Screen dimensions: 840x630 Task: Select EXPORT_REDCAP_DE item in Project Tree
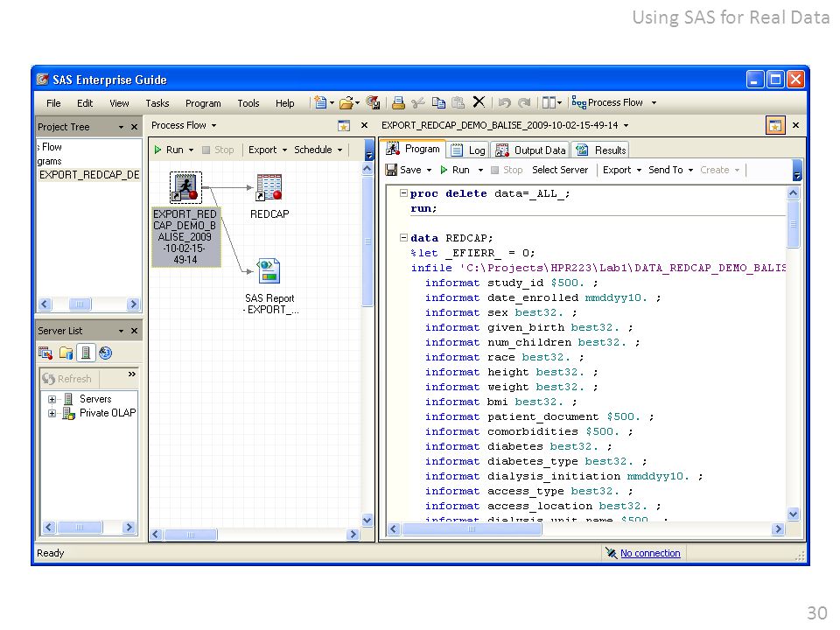(x=89, y=175)
